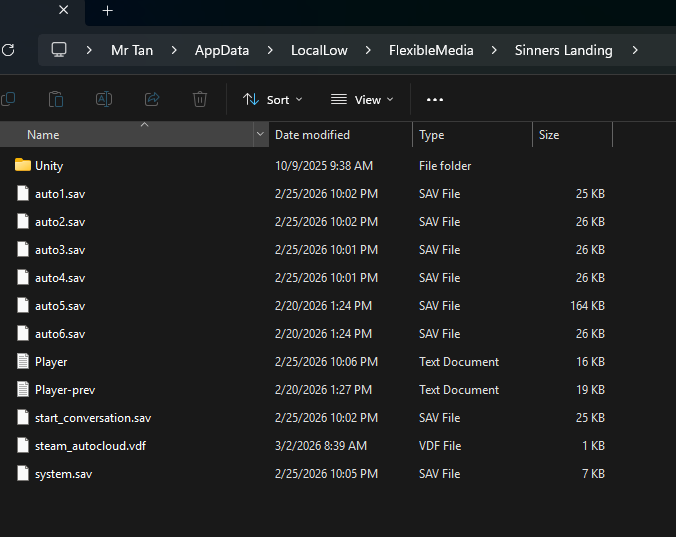The height and width of the screenshot is (537, 676).
Task: Click the Paste icon in toolbar
Action: click(x=56, y=99)
